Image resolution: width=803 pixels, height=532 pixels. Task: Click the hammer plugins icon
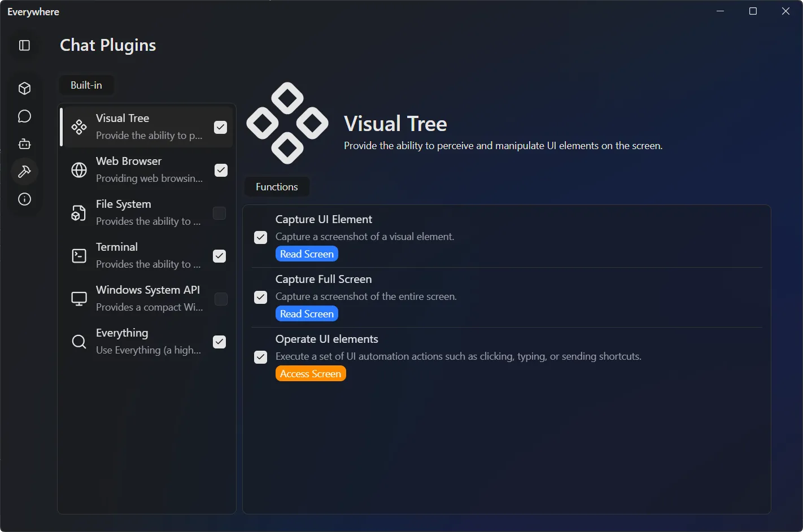tap(24, 171)
